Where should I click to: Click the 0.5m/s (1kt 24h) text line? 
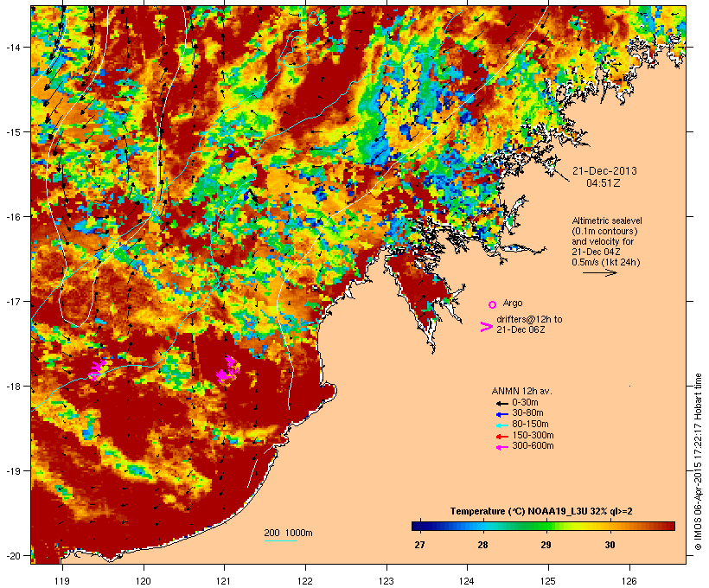(x=606, y=262)
